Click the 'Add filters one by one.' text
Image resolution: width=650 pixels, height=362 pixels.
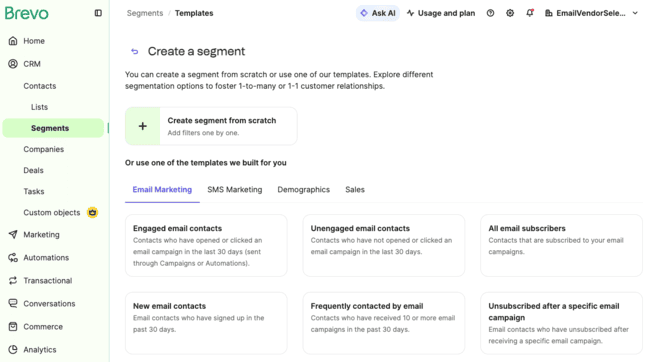203,133
